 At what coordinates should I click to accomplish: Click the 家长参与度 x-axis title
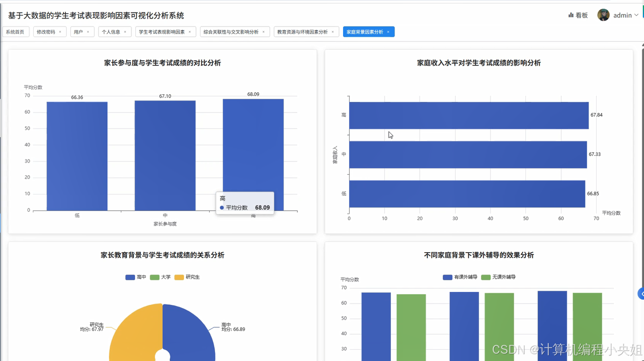[165, 224]
